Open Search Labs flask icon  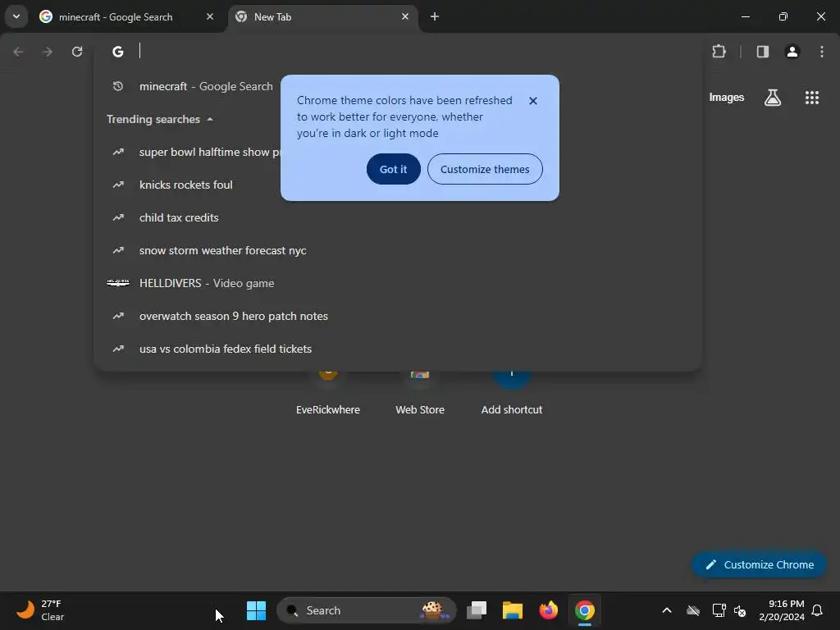773,98
